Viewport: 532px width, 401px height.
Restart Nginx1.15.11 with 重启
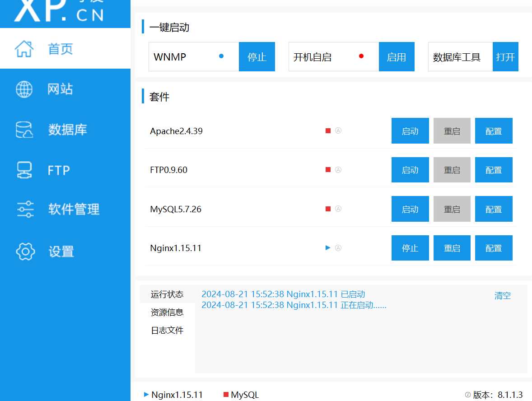pyautogui.click(x=452, y=248)
